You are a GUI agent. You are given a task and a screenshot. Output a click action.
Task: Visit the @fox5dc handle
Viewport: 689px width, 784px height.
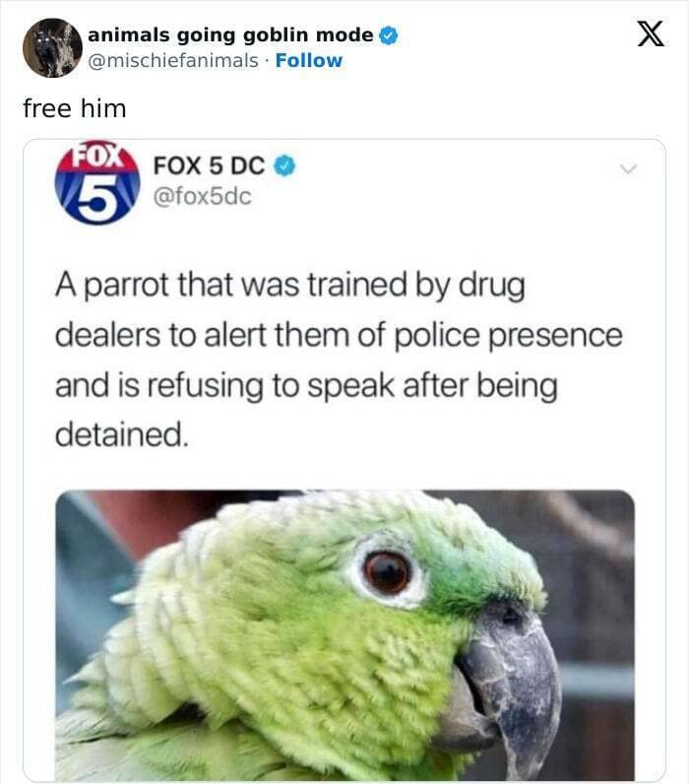click(203, 197)
